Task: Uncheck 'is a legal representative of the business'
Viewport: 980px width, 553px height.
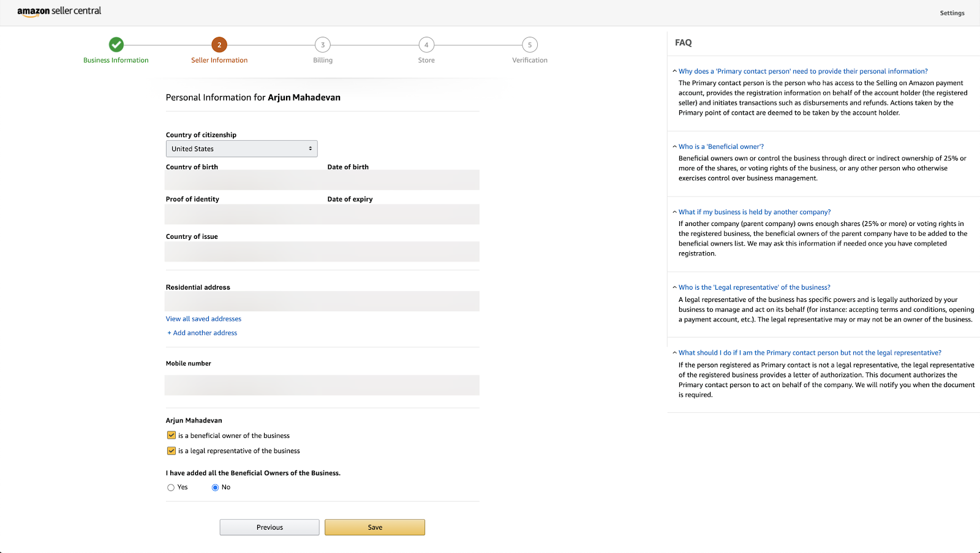Action: [x=171, y=450]
